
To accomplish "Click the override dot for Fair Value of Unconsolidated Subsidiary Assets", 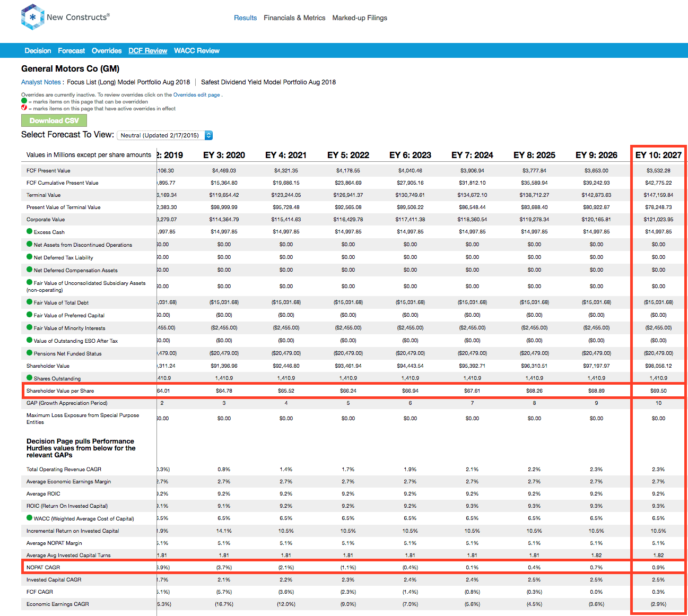I will coord(30,282).
